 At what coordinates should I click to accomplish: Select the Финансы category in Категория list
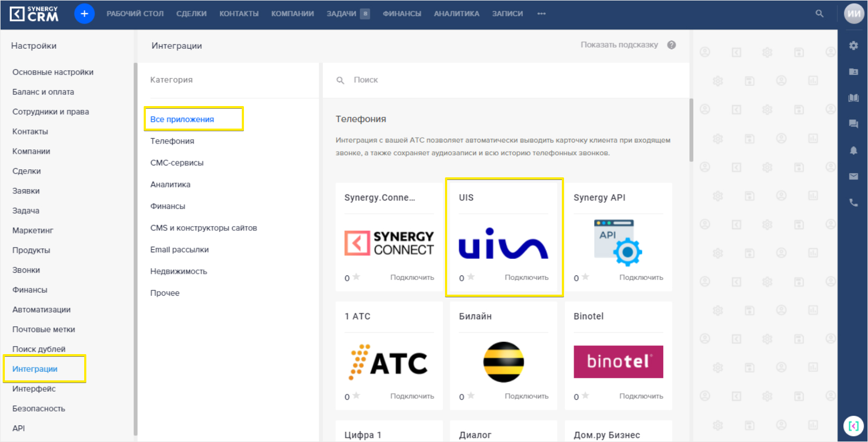(x=168, y=206)
